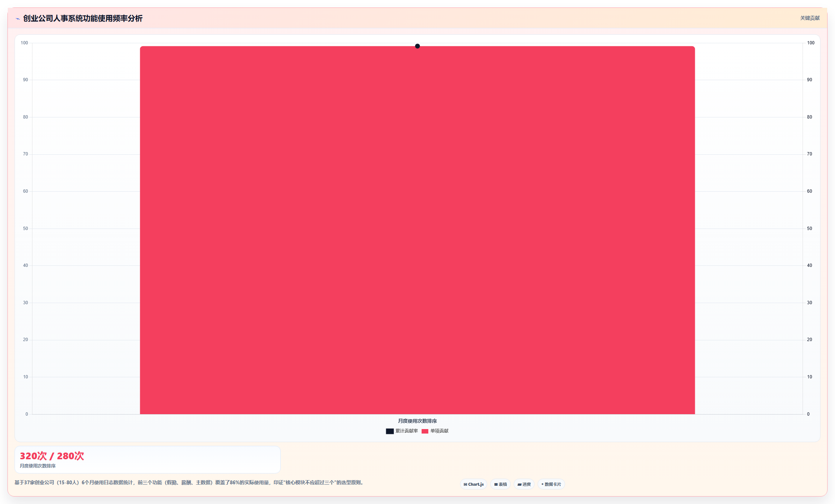
Task: Click the 320次 / 280次 statistic value
Action: coord(52,456)
